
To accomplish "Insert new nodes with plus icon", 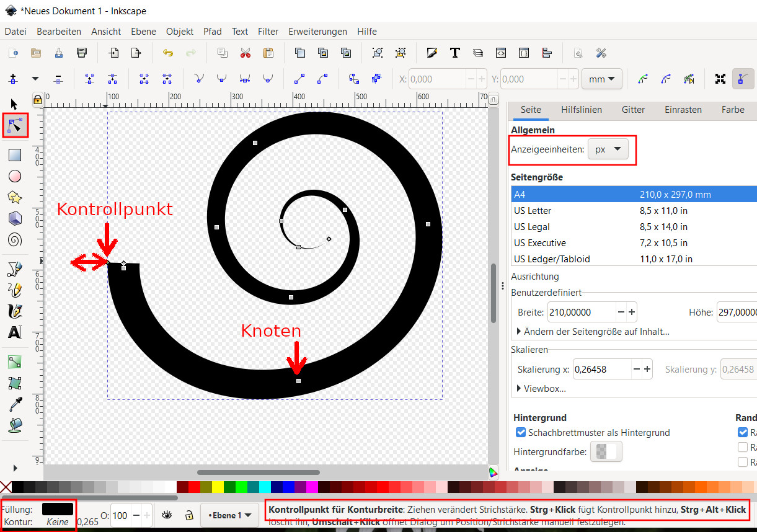I will (x=13, y=79).
